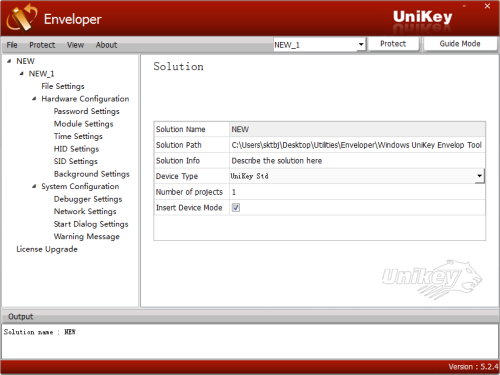Open the About menu
Screen dimensions: 500x375
[x=106, y=45]
